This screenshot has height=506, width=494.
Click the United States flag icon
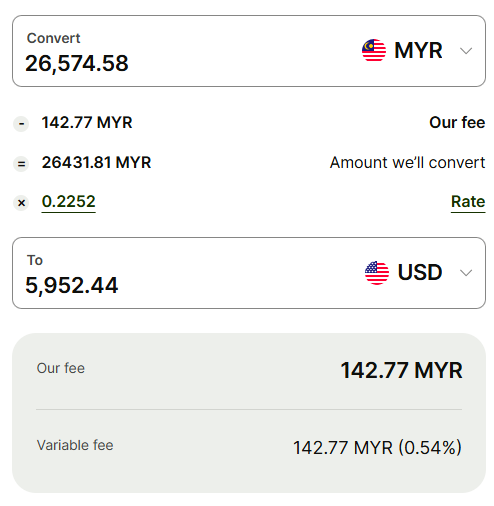(x=377, y=273)
